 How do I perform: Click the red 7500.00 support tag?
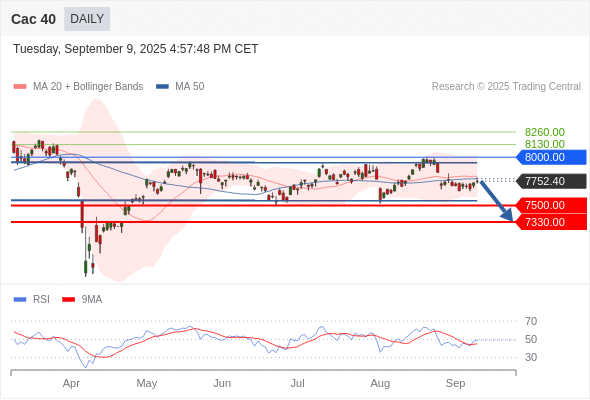(x=551, y=205)
